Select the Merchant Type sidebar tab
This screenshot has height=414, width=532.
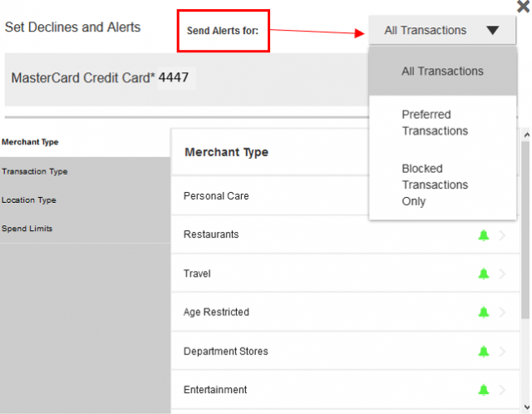(x=85, y=142)
